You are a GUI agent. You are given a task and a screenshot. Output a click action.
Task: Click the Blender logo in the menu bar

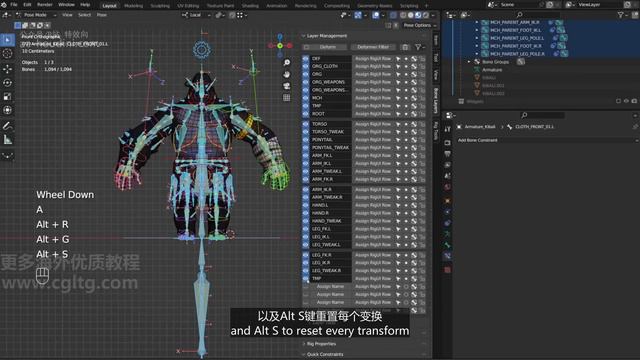(x=4, y=4)
